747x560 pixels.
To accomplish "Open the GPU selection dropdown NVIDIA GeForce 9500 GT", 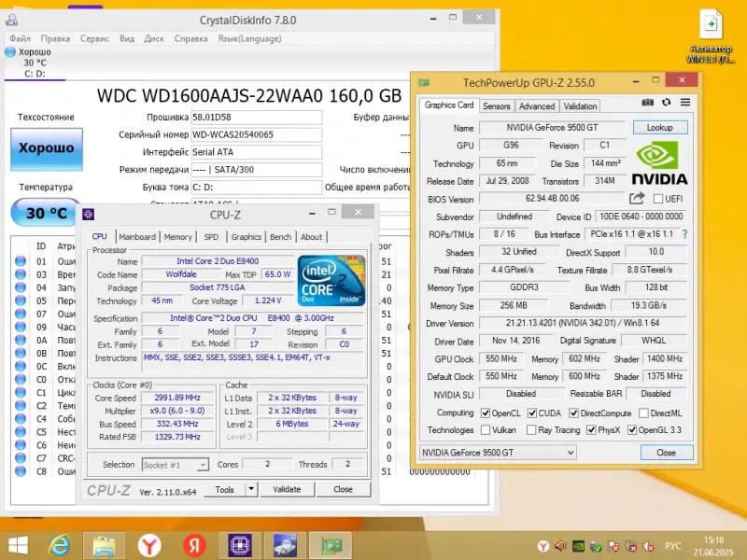I will pos(498,453).
